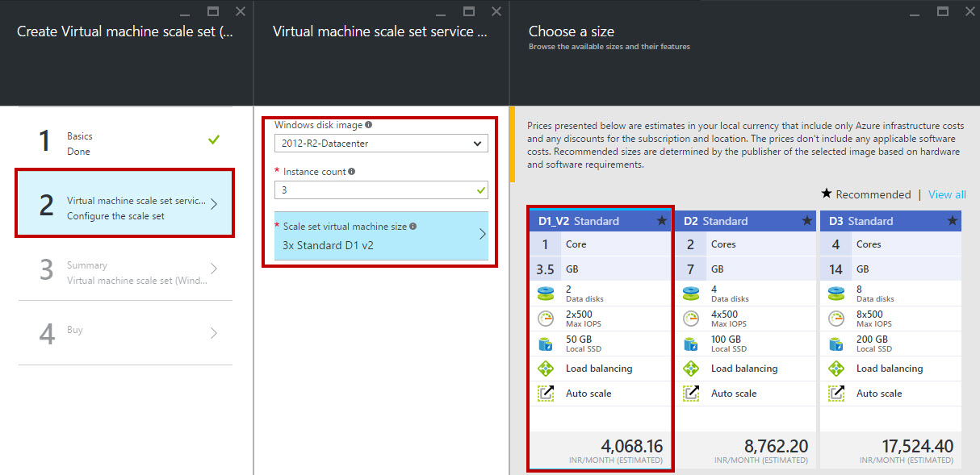Click Auto scale icon in D2 card
This screenshot has height=475, width=980.
[691, 394]
